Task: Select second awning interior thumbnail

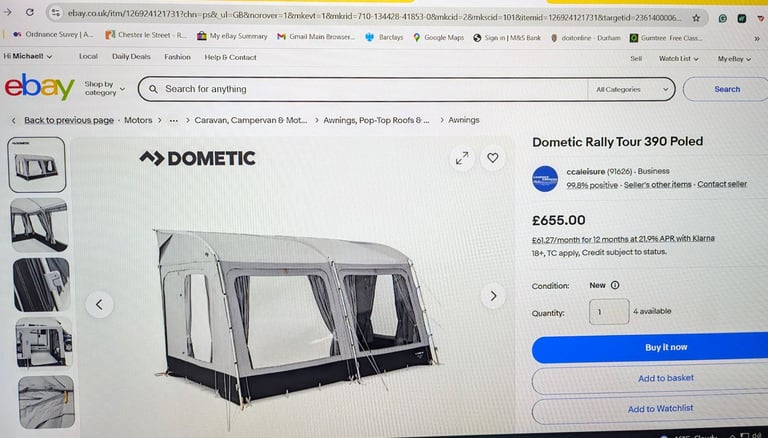Action: 39,225
